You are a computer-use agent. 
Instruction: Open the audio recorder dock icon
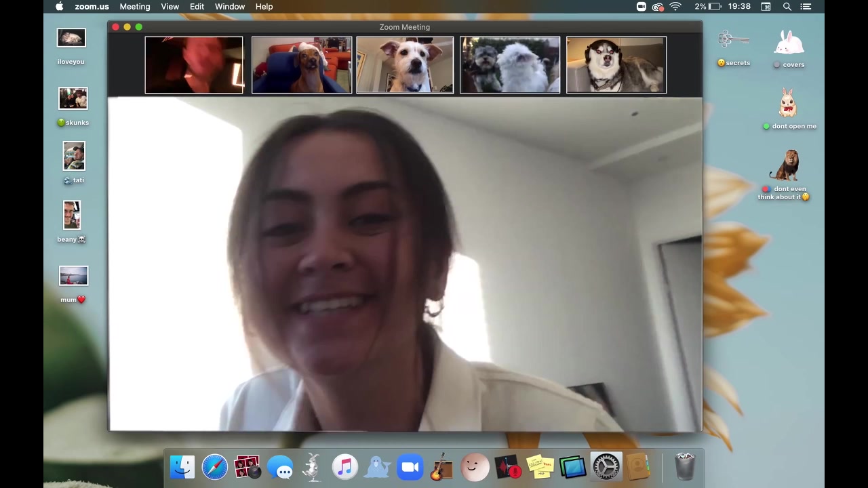pos(507,467)
